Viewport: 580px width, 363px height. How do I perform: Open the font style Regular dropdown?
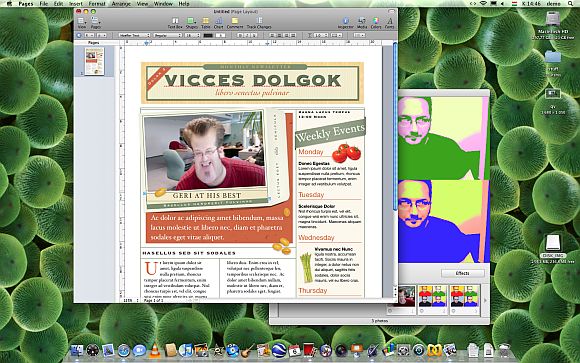(x=168, y=35)
